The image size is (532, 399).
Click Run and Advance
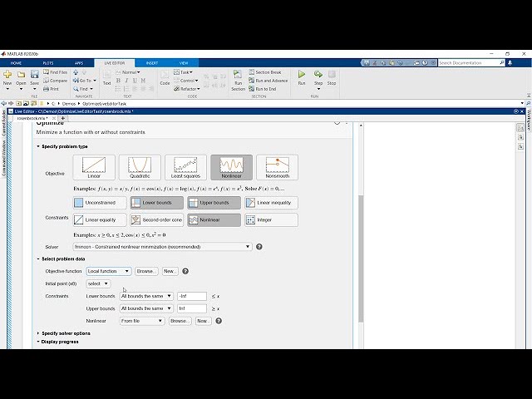pyautogui.click(x=268, y=81)
